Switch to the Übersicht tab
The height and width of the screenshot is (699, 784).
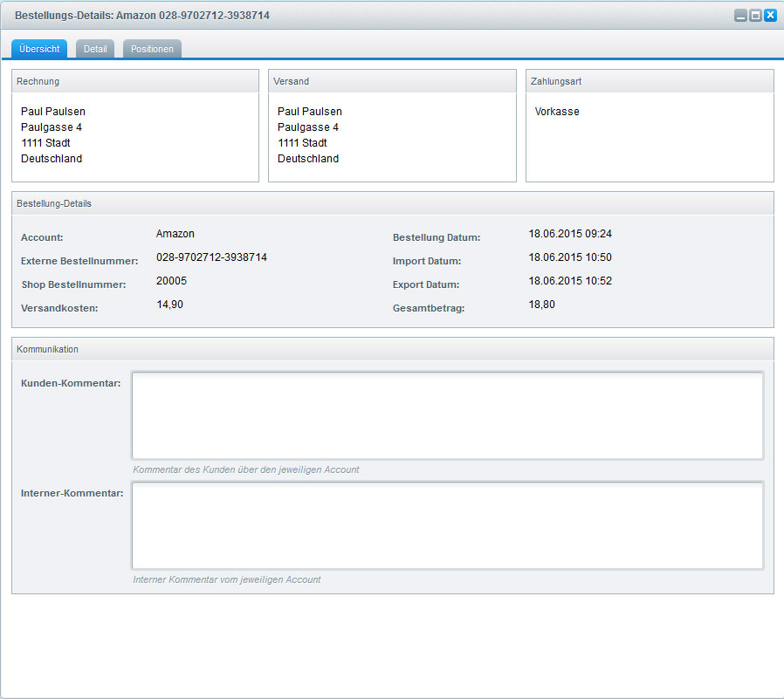(39, 49)
